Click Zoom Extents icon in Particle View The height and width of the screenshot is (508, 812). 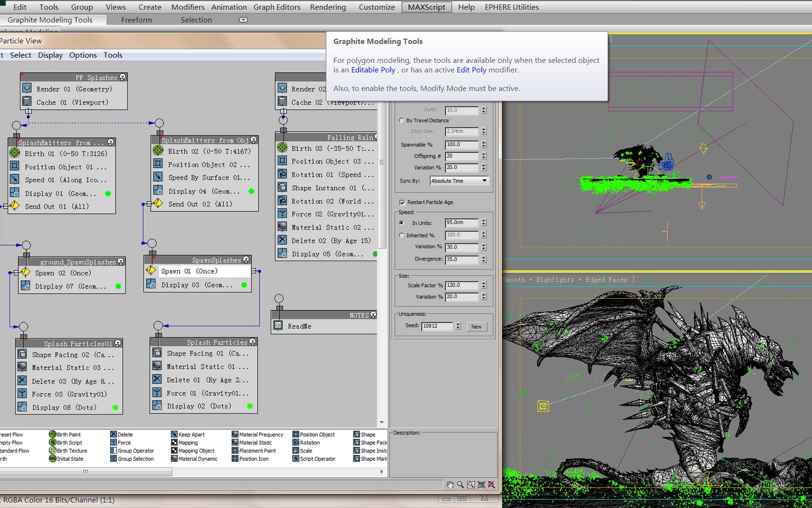click(481, 485)
